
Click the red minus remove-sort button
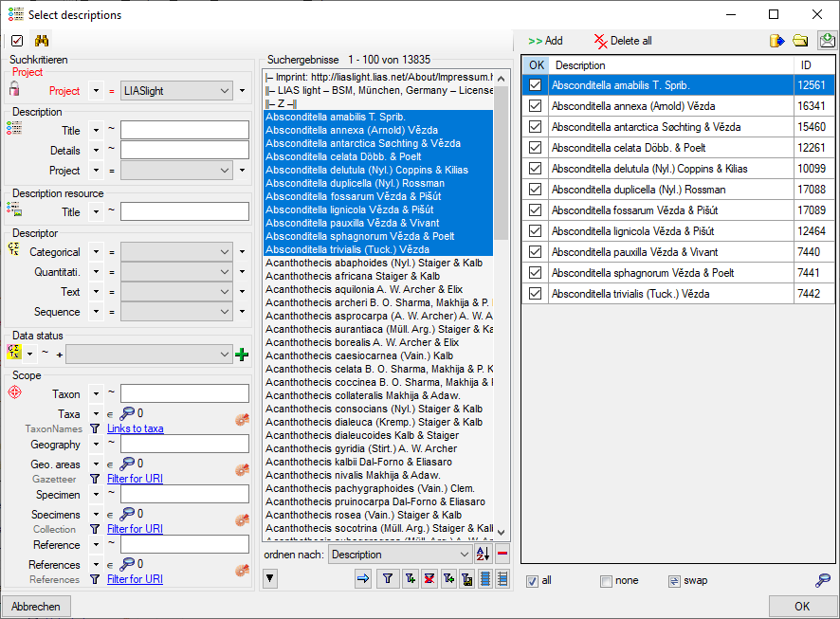click(x=502, y=554)
